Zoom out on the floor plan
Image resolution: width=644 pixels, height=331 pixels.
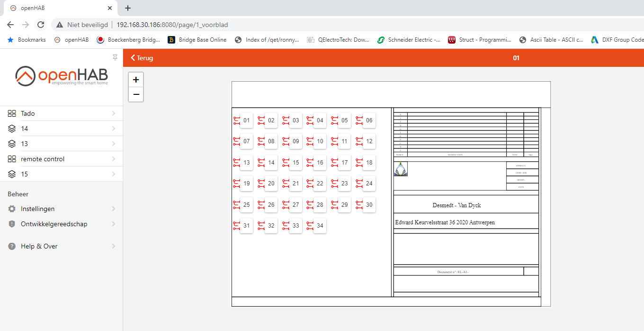click(x=136, y=94)
